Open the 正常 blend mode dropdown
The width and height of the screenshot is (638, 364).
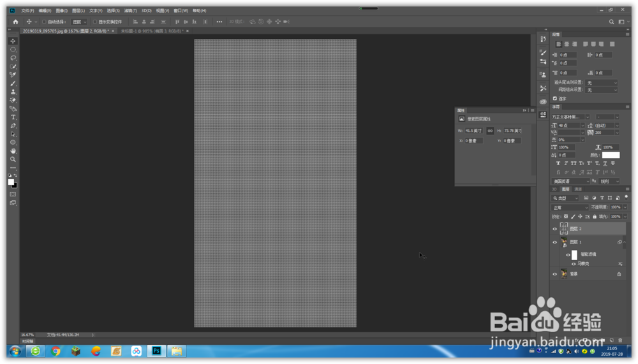pyautogui.click(x=570, y=208)
